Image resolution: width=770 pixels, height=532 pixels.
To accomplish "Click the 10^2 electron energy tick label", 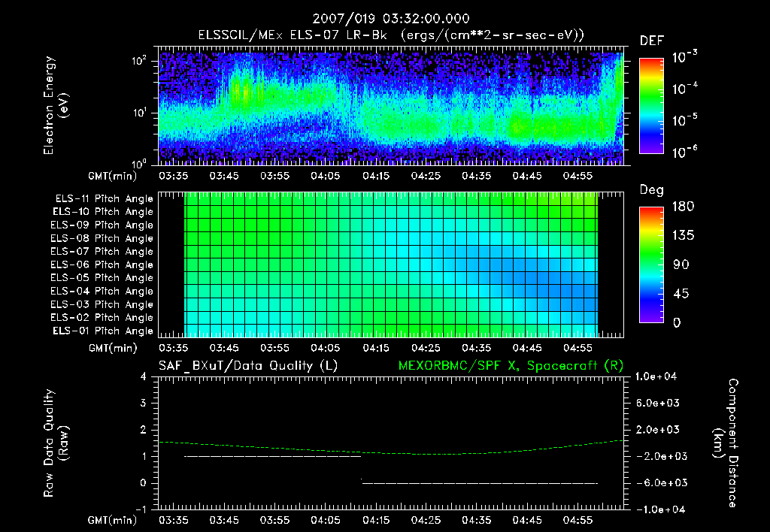I will (x=139, y=61).
